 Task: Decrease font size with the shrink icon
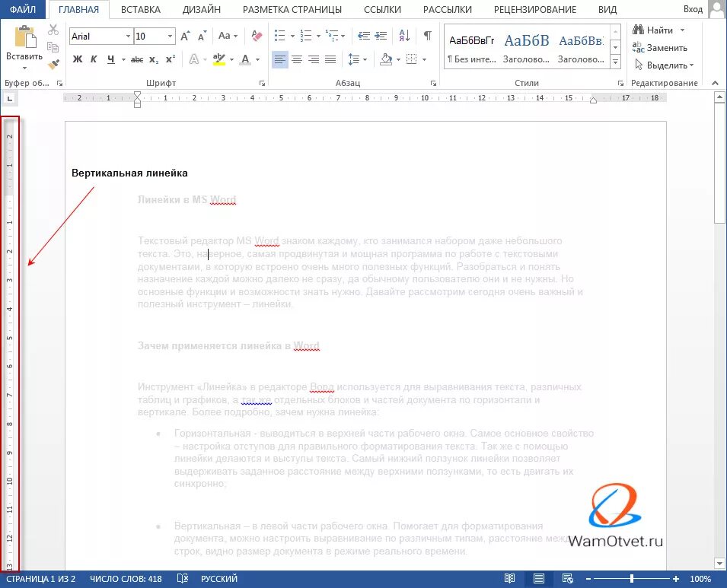pyautogui.click(x=202, y=37)
